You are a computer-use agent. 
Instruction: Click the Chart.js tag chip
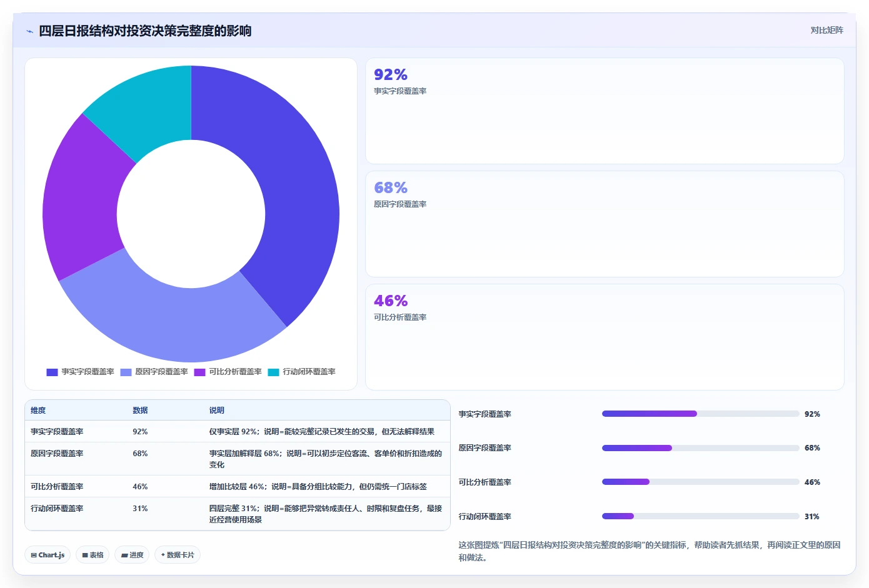pos(48,555)
